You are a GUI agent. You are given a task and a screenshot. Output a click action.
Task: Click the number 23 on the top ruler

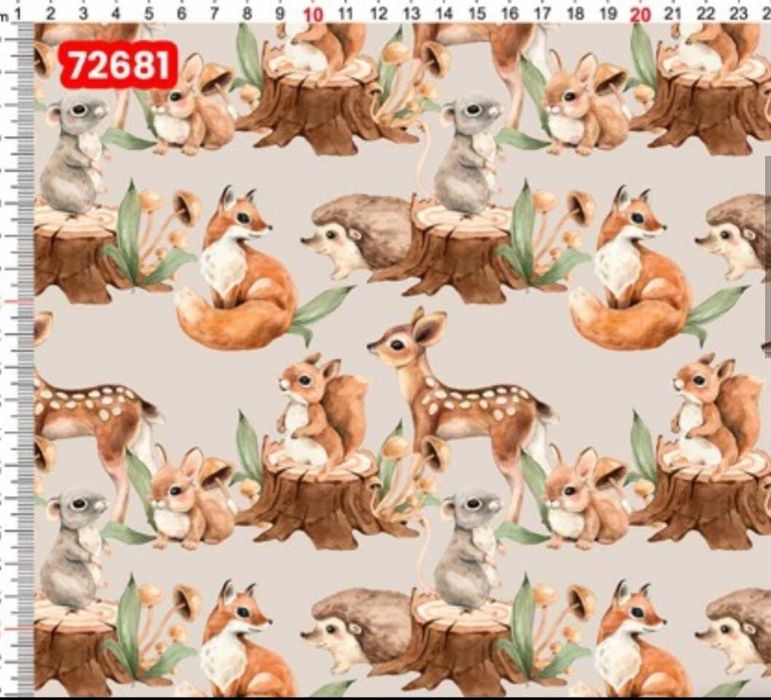click(x=739, y=14)
